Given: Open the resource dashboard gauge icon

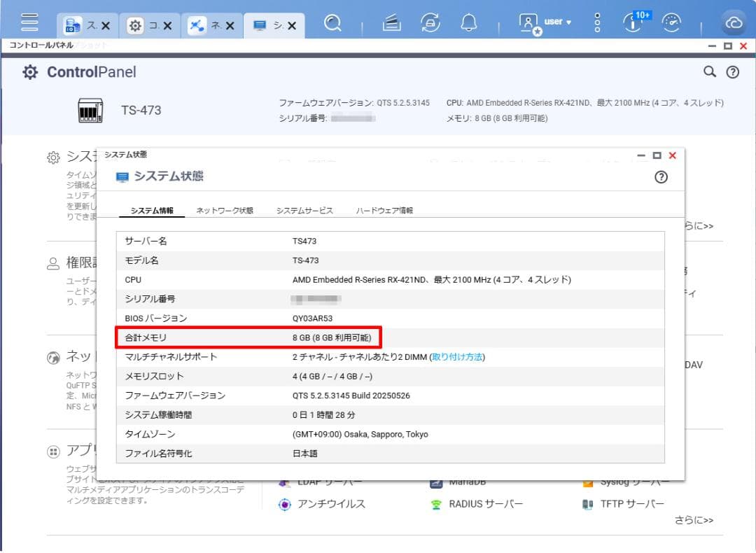Looking at the screenshot, I should tap(672, 24).
